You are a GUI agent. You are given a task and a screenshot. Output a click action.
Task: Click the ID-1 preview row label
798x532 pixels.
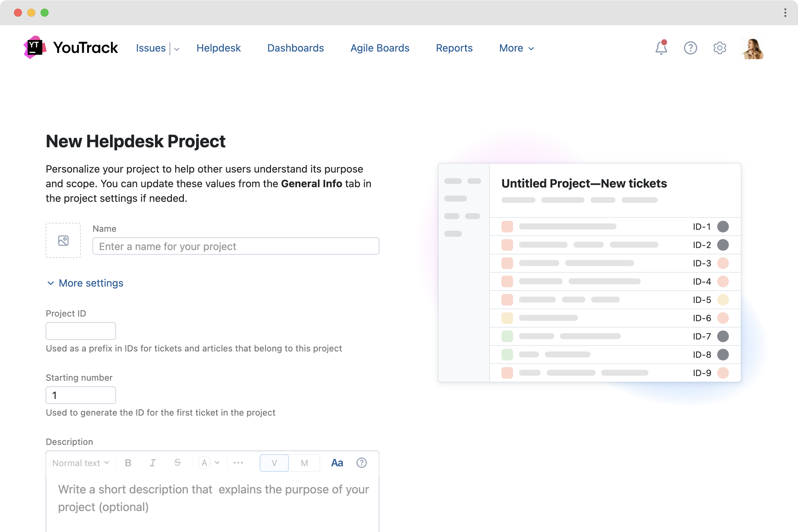point(702,227)
